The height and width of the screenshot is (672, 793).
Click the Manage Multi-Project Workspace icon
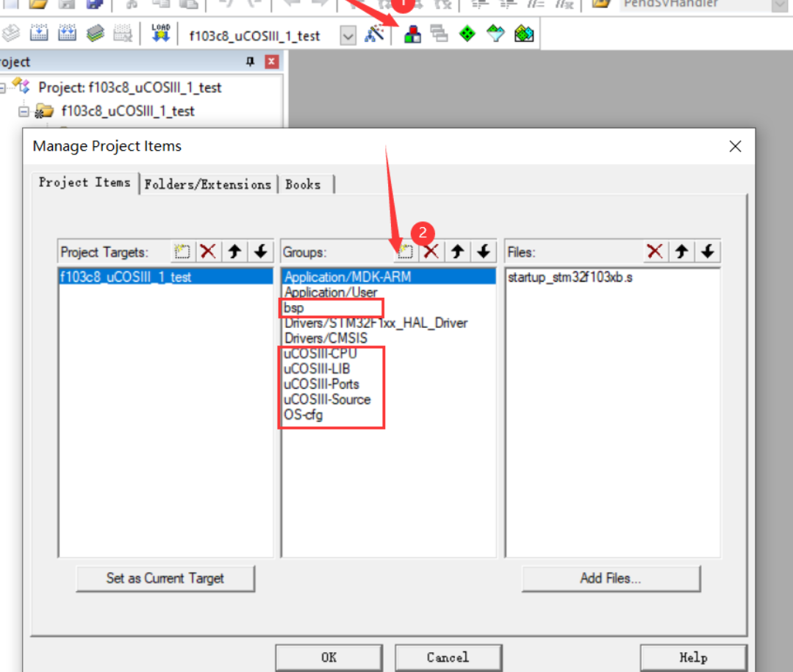pos(439,34)
